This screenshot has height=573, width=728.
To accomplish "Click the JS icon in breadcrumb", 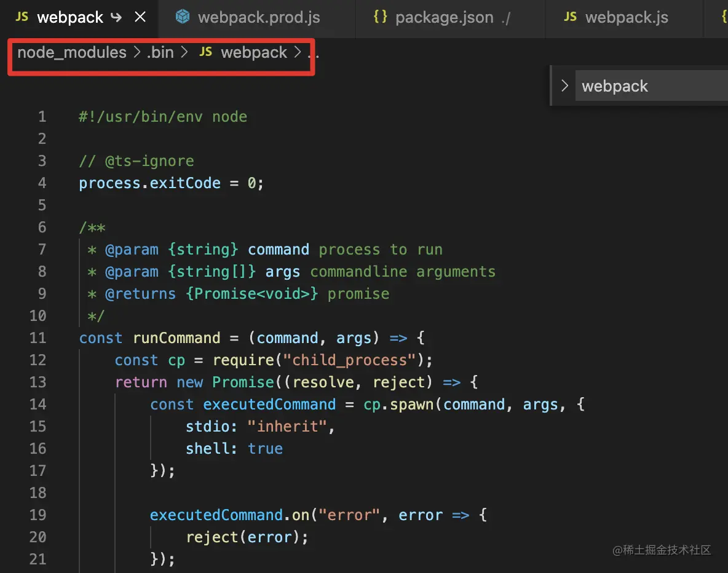I will [206, 52].
